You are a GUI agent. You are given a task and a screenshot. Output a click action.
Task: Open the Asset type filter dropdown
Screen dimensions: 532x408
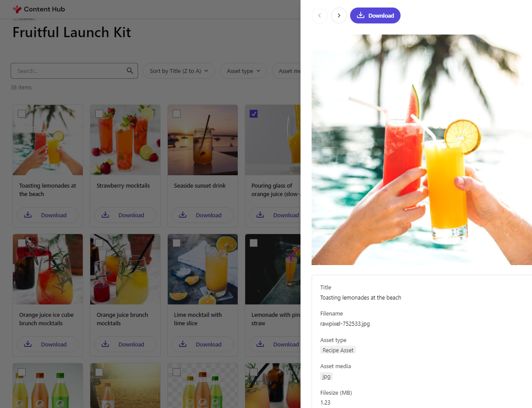pyautogui.click(x=243, y=71)
